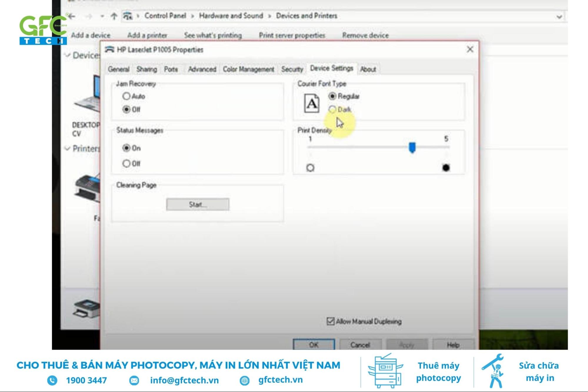Click See what's printing
Screen dimensions: 588x392
pos(213,35)
